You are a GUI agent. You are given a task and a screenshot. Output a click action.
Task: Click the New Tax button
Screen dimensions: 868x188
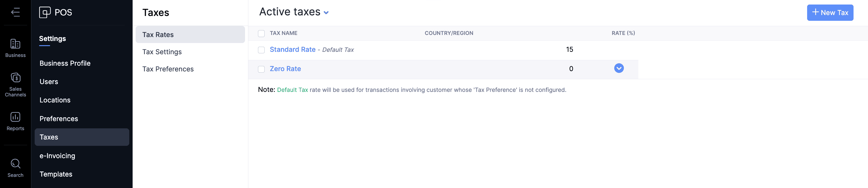[x=830, y=13]
